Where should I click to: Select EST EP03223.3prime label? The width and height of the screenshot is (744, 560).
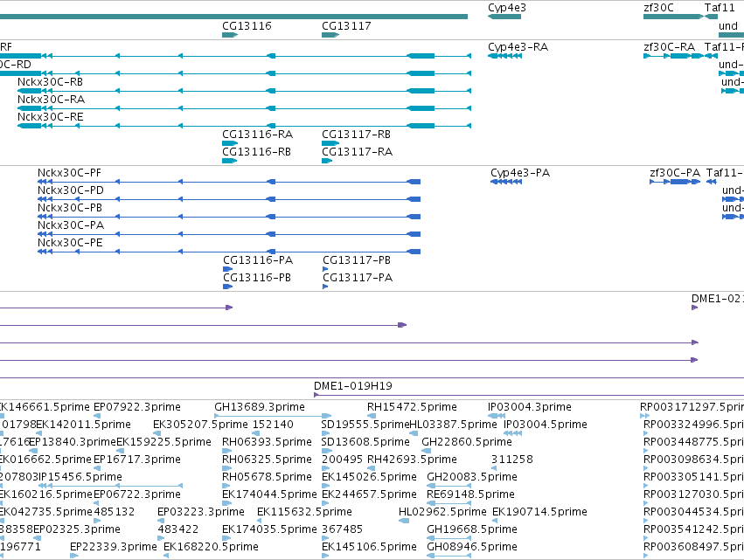[x=201, y=513]
